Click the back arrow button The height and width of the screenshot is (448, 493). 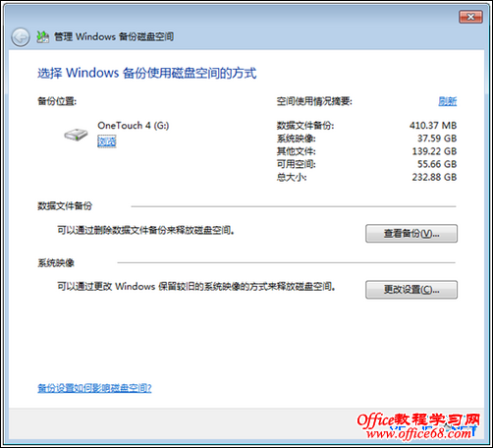point(21,37)
